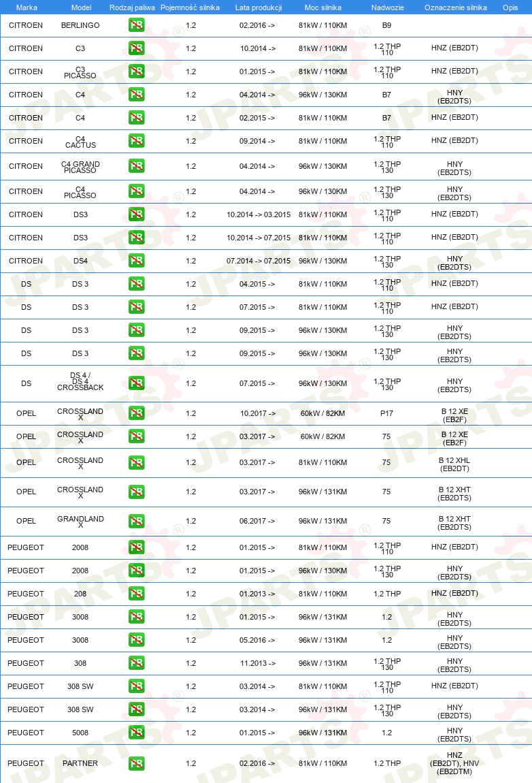
Task: Click the fuel icon in the Peugeot 2008 96kW row
Action: click(136, 571)
